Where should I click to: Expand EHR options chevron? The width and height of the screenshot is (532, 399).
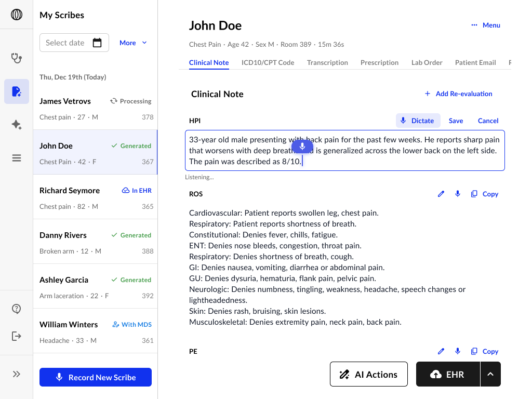tap(490, 374)
